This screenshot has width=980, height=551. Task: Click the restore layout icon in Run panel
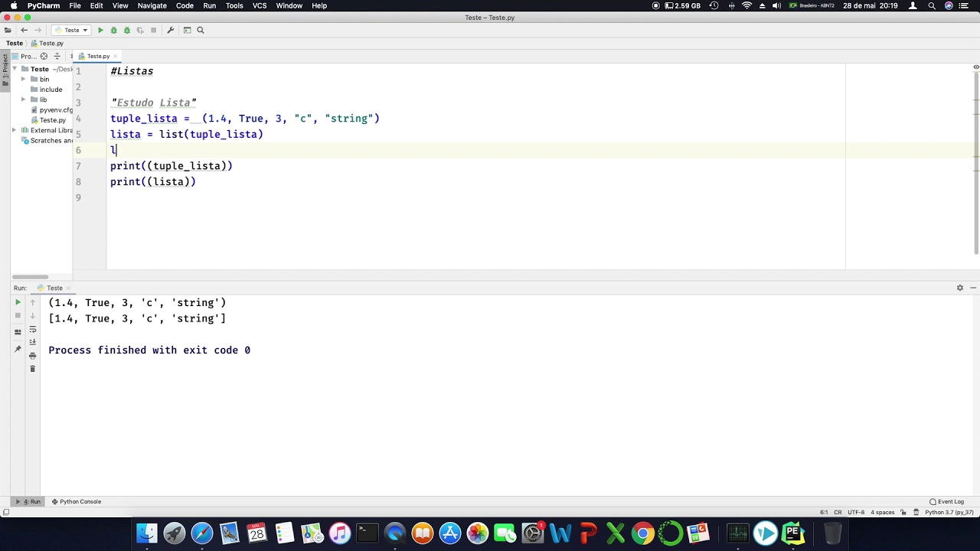[18, 332]
